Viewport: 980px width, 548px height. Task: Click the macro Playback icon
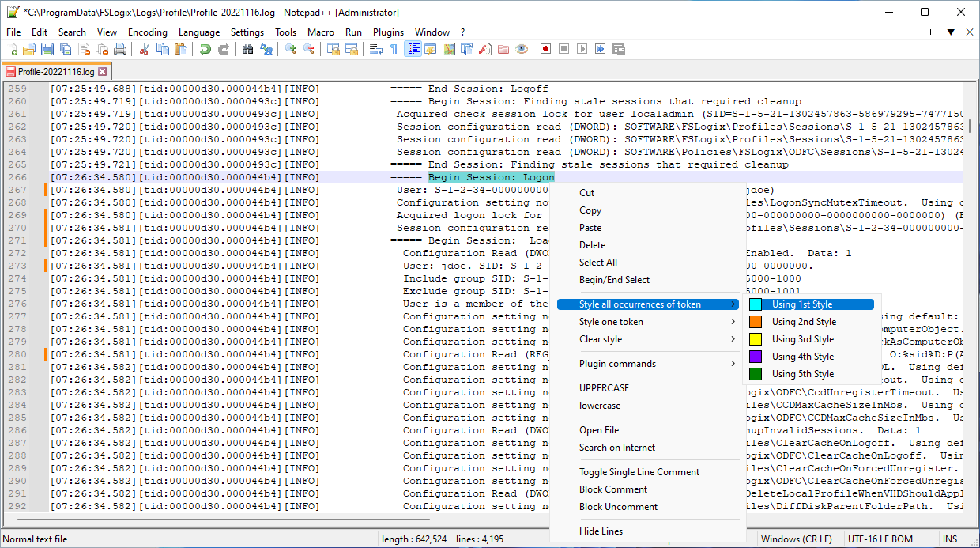(x=582, y=49)
